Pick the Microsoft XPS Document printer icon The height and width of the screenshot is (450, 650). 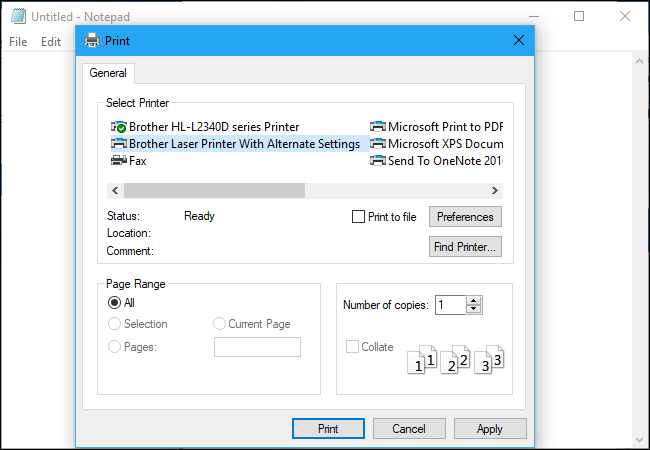[x=378, y=144]
